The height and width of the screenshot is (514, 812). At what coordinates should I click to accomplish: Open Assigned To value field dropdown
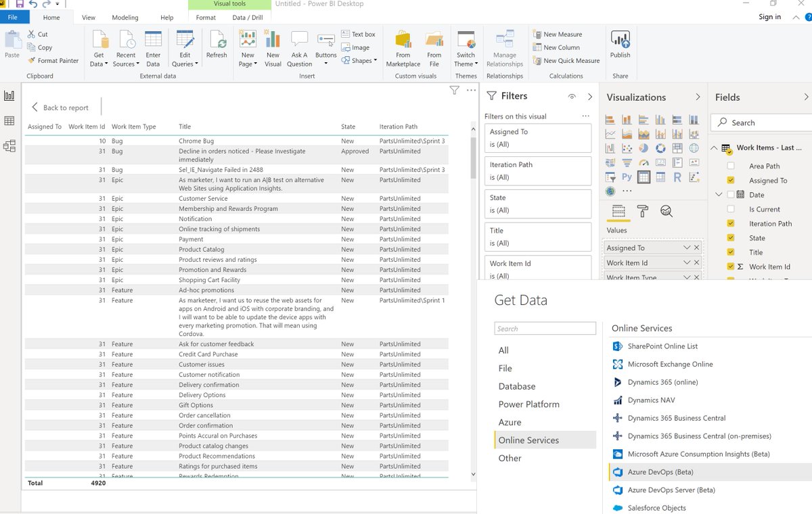coord(687,248)
